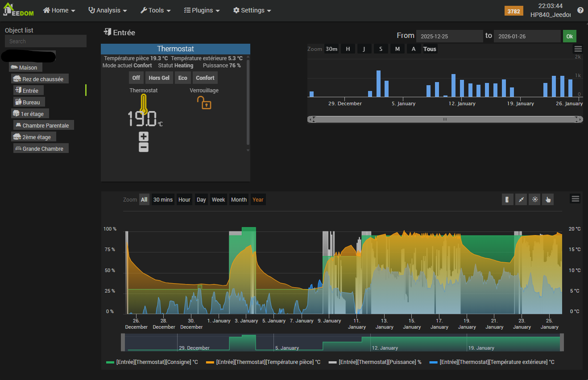Viewport: 588px width, 380px height.
Task: Click the green Ok date button
Action: pyautogui.click(x=569, y=36)
